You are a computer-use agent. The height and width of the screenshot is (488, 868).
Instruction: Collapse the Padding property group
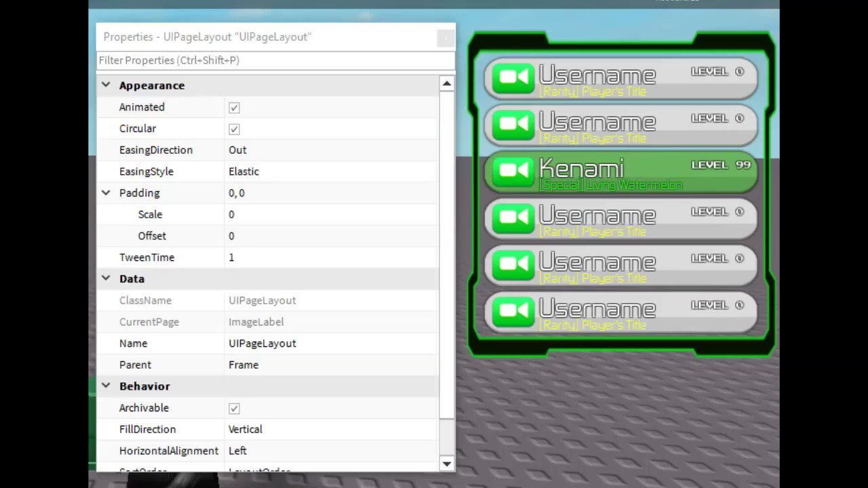pyautogui.click(x=106, y=193)
